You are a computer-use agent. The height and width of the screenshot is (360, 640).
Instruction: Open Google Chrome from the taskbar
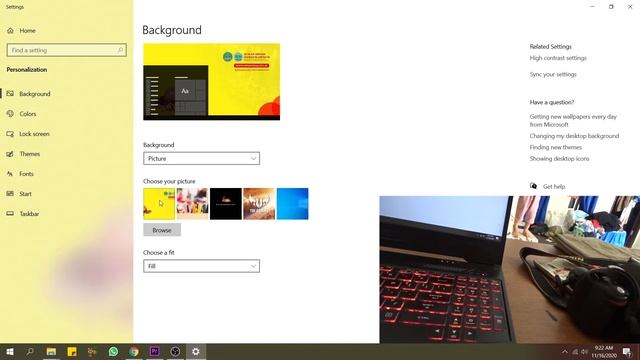134,351
